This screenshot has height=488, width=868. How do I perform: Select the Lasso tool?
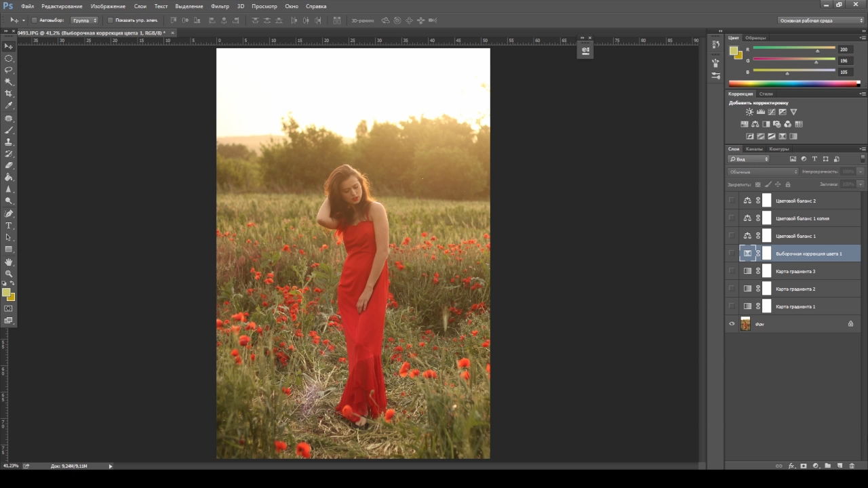click(9, 70)
